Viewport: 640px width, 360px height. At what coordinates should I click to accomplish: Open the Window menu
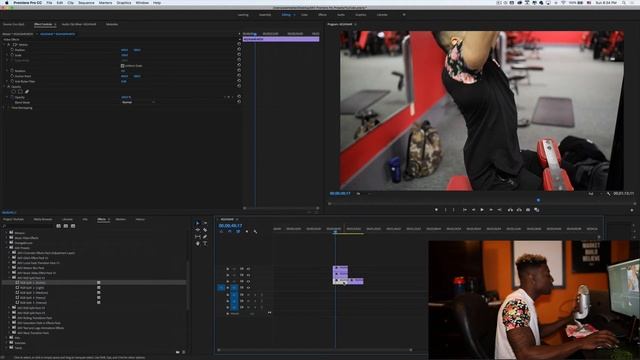click(x=142, y=2)
